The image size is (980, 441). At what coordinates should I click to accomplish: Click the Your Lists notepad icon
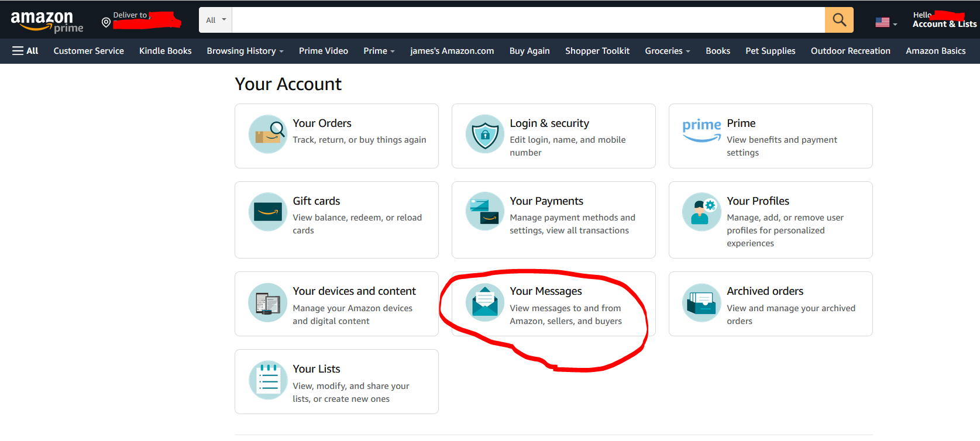(268, 380)
